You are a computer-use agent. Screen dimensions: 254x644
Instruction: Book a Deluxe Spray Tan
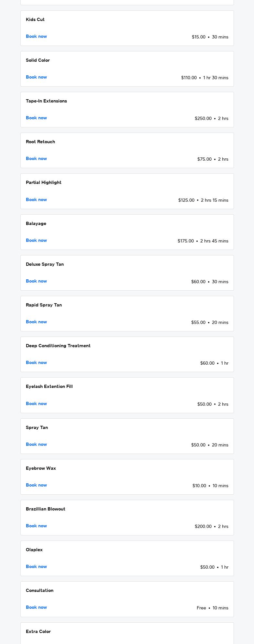coord(36,281)
